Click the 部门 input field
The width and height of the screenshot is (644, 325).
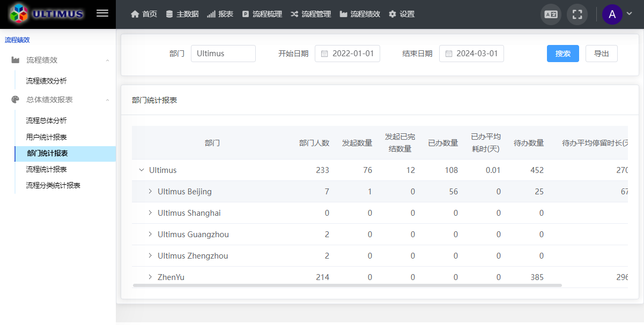pos(223,54)
